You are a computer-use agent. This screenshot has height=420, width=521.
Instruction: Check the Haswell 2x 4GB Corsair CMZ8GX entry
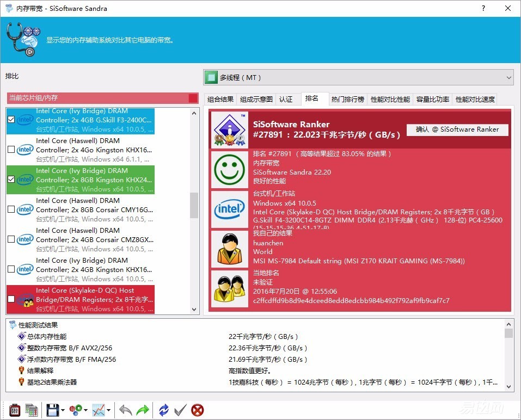coord(11,239)
